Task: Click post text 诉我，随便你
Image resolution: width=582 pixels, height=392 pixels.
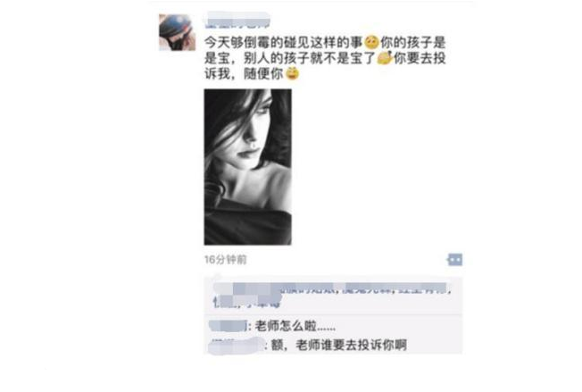Action: pos(244,73)
